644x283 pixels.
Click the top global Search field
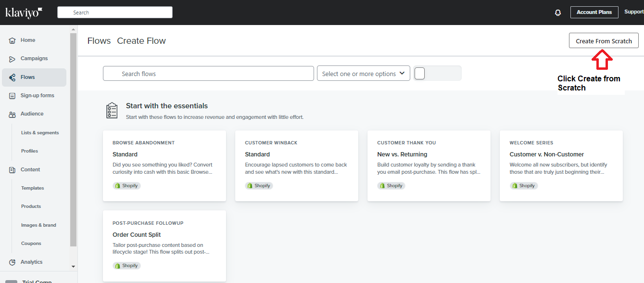[115, 13]
